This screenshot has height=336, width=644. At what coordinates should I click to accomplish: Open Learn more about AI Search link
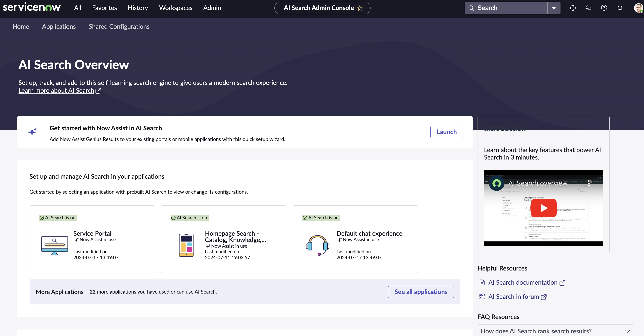57,91
